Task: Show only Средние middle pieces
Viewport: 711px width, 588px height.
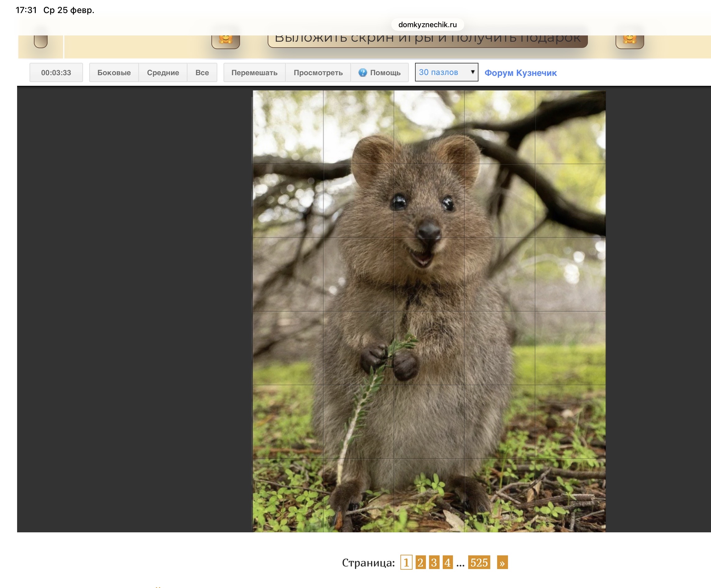Action: coord(163,72)
